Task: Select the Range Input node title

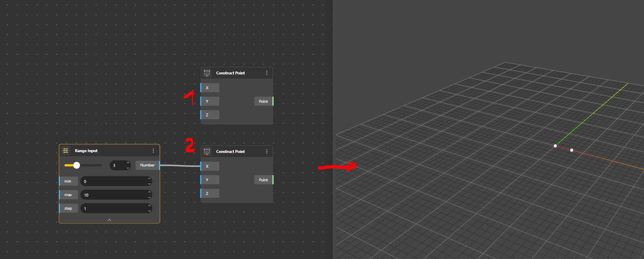Action: (86, 151)
